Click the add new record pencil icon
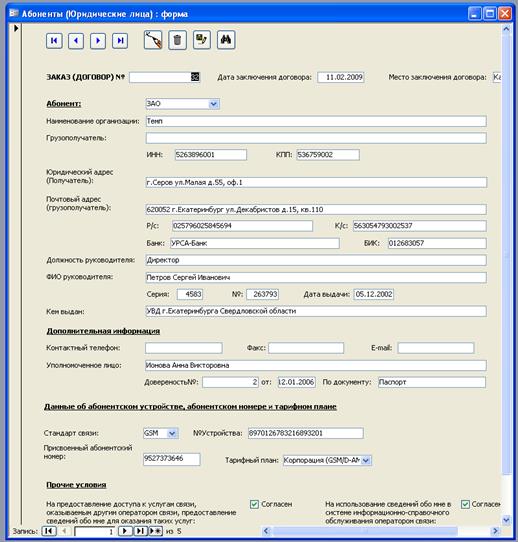This screenshot has width=518, height=542. tap(153, 40)
